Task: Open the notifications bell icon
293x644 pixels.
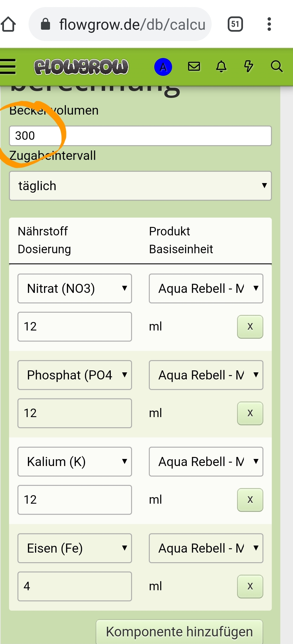Action: [x=221, y=66]
